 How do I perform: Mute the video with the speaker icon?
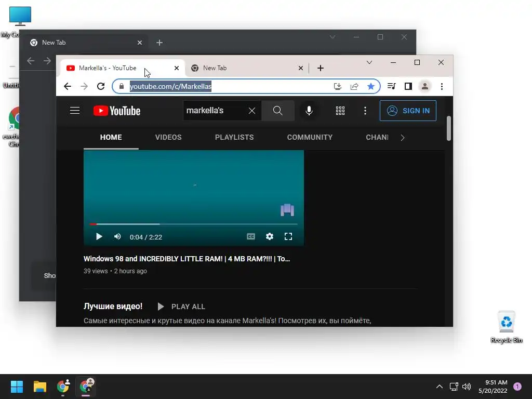[x=117, y=236]
